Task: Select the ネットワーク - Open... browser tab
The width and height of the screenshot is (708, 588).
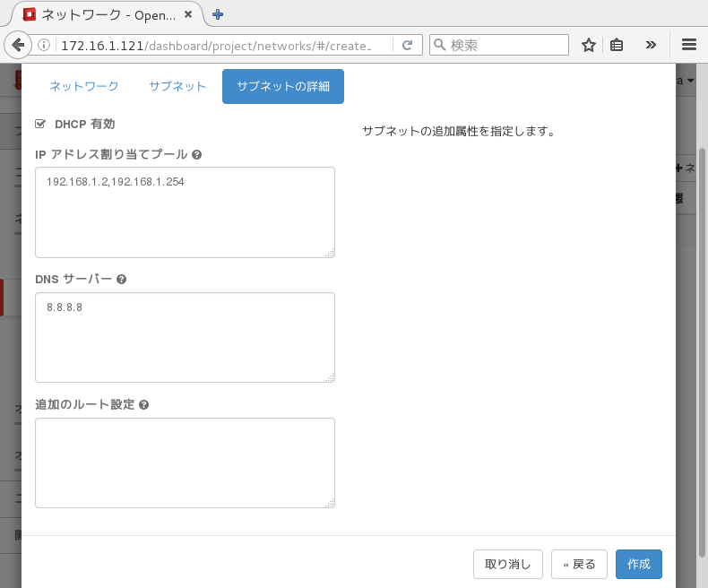Action: [108, 15]
